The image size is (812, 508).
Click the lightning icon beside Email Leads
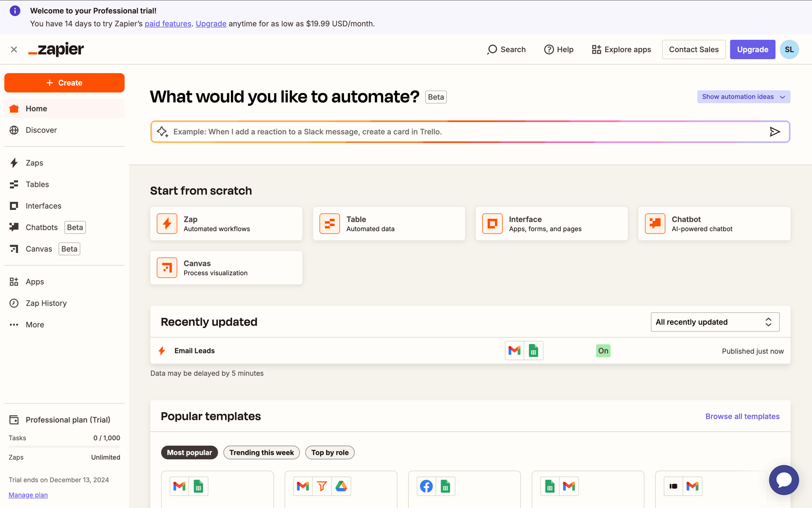click(162, 351)
